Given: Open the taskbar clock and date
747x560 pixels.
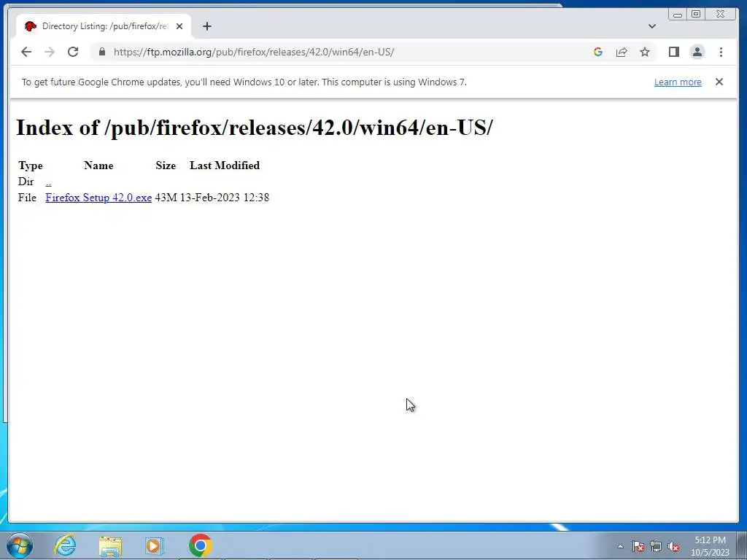Looking at the screenshot, I should tap(710, 546).
